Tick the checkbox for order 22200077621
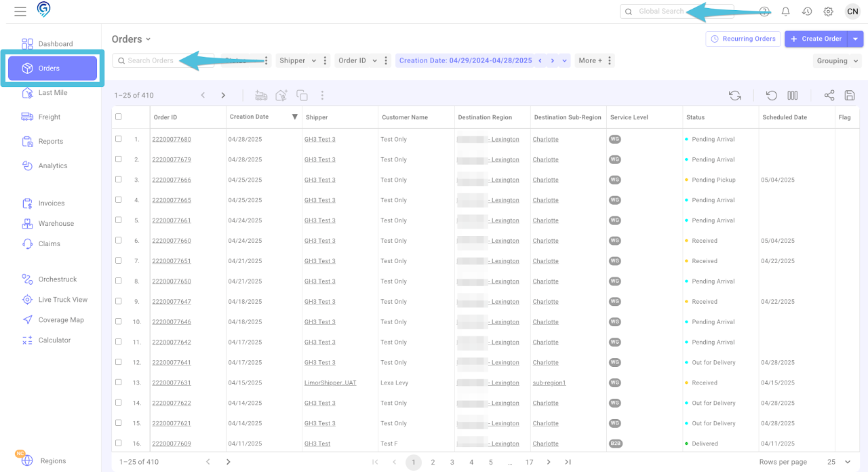 [x=119, y=423]
